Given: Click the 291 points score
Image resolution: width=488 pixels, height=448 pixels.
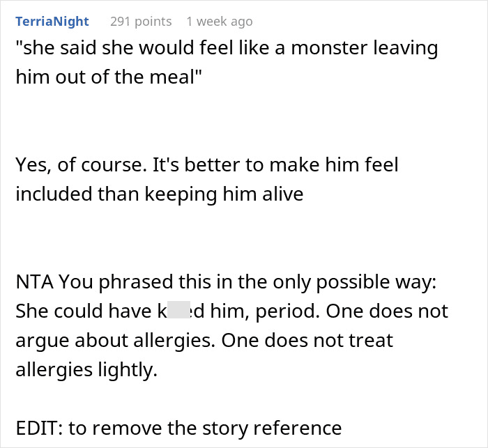Looking at the screenshot, I should (141, 22).
